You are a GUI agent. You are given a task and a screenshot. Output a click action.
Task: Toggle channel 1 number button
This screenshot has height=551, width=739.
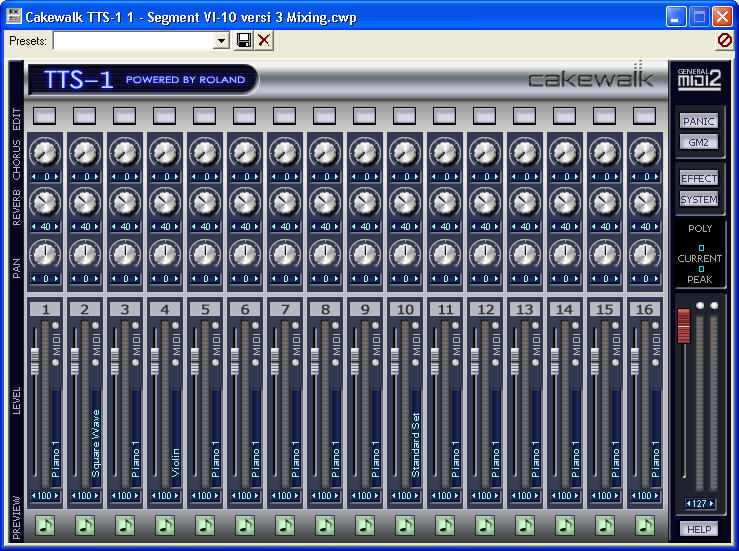click(x=45, y=309)
